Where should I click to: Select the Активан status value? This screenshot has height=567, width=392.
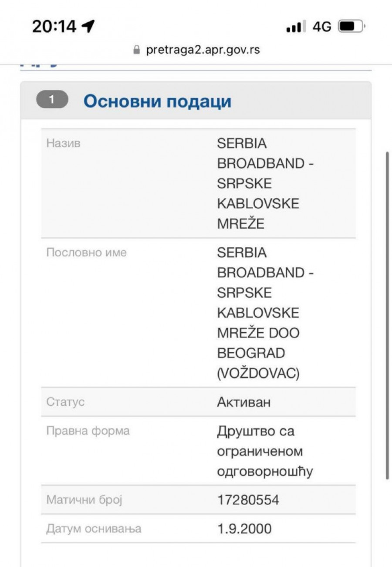(x=243, y=402)
